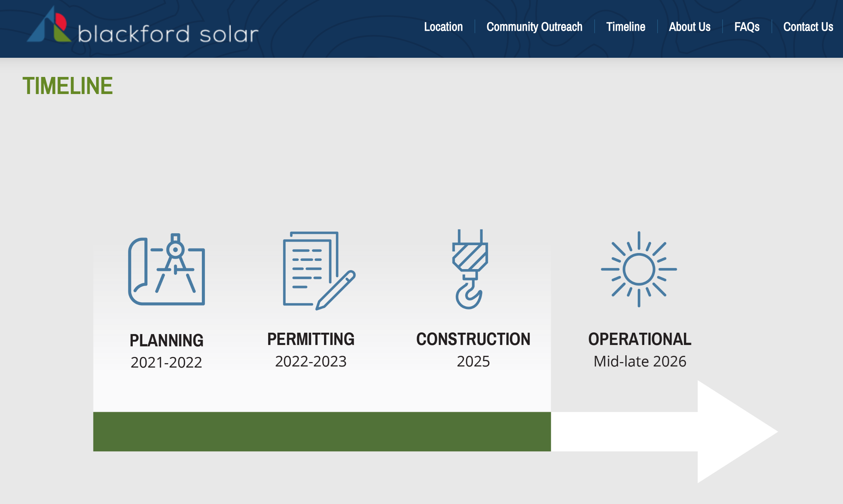Open the Community Outreach menu item
843x504 pixels.
tap(534, 27)
